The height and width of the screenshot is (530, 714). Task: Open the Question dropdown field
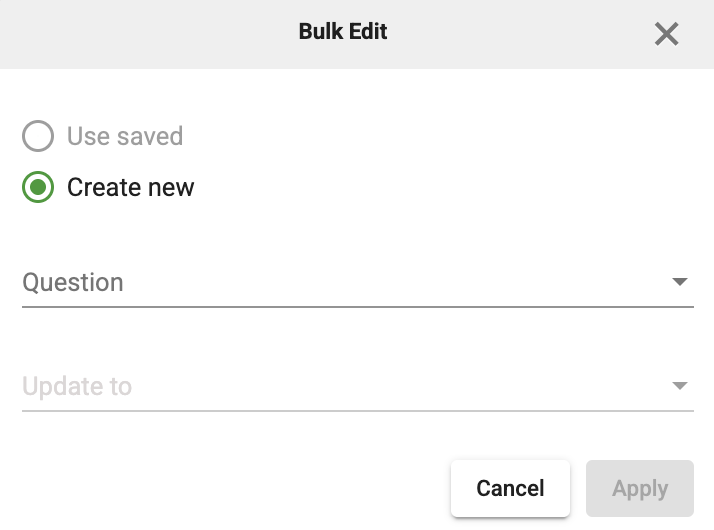point(358,282)
